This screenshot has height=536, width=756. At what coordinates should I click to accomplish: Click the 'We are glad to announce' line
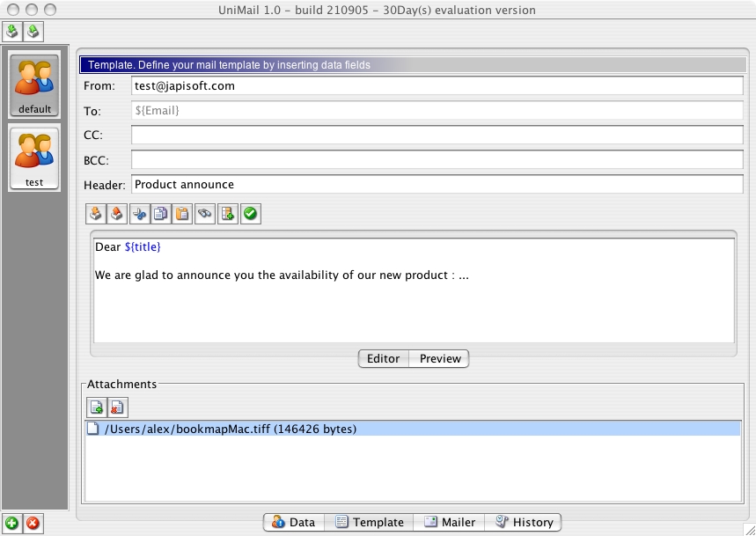tap(282, 275)
